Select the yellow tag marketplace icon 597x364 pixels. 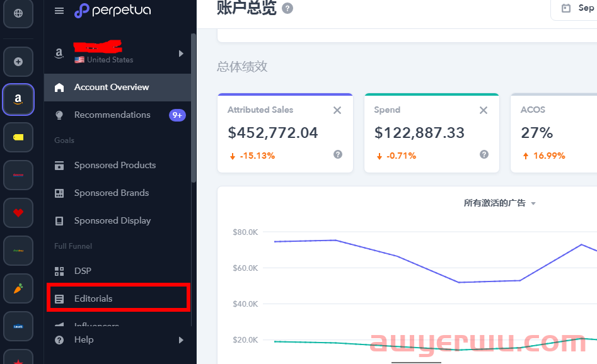pos(18,137)
